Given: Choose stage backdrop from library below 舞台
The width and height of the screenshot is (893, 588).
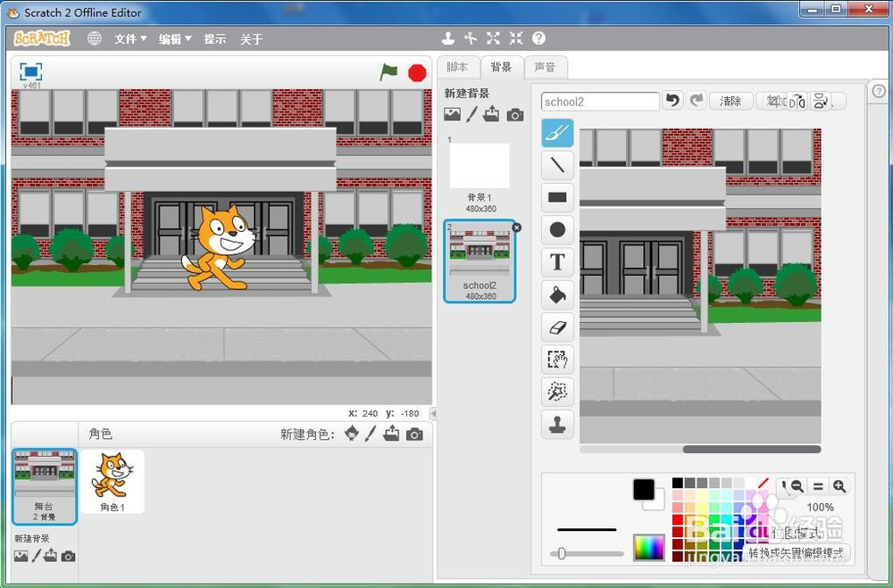Looking at the screenshot, I should (21, 556).
